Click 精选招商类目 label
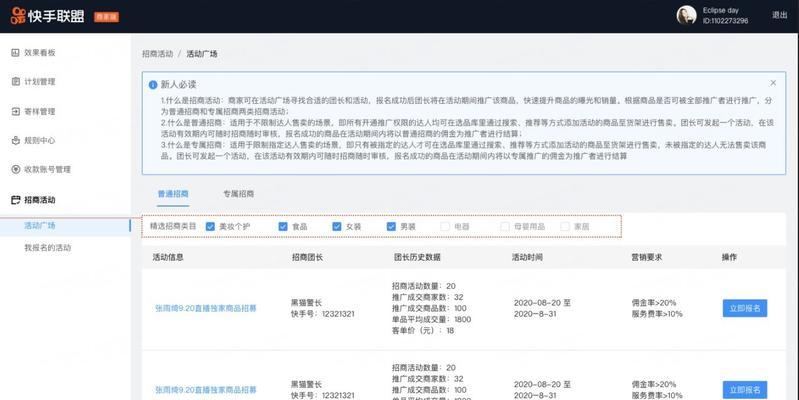 (x=173, y=226)
